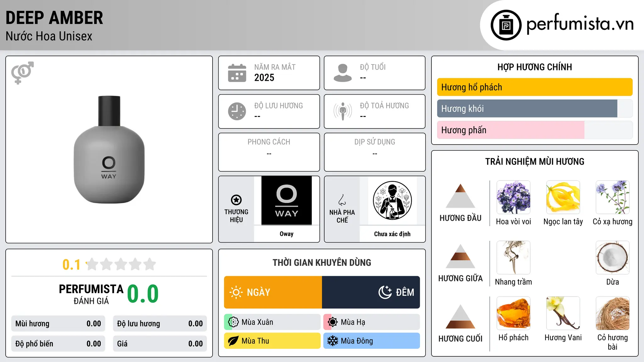The image size is (644, 362).
Task: Click the leaf icon beside Mùa Thu
Action: [x=233, y=341]
